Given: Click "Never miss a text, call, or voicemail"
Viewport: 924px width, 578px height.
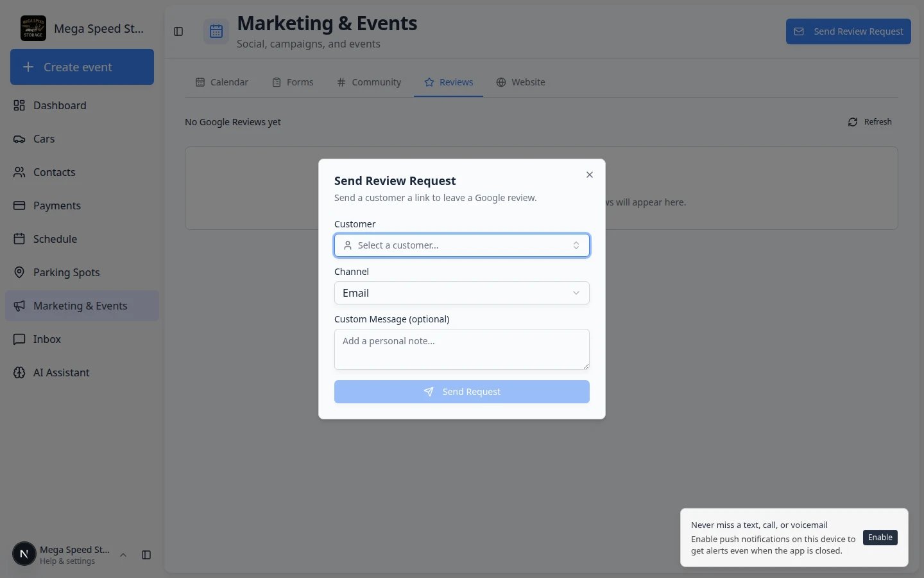Looking at the screenshot, I should click(759, 525).
